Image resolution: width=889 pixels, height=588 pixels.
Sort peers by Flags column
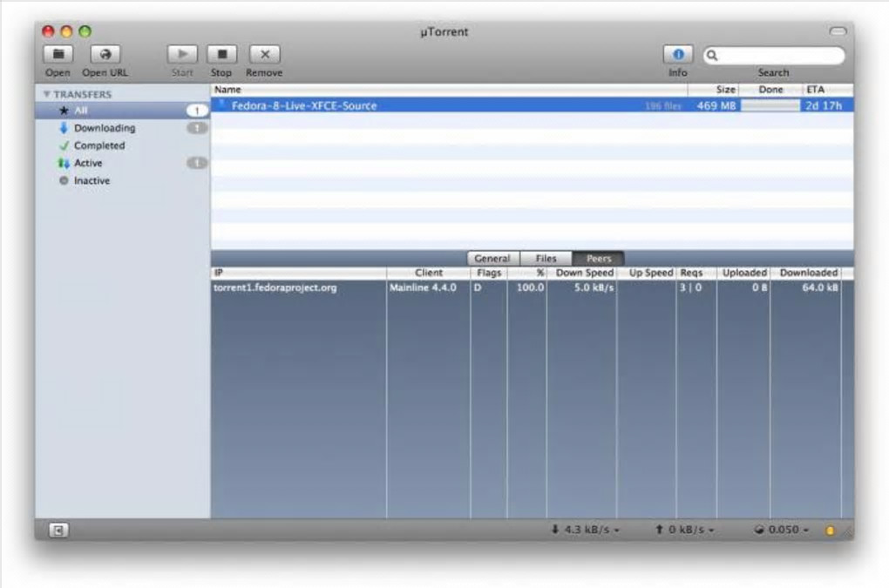(x=489, y=273)
